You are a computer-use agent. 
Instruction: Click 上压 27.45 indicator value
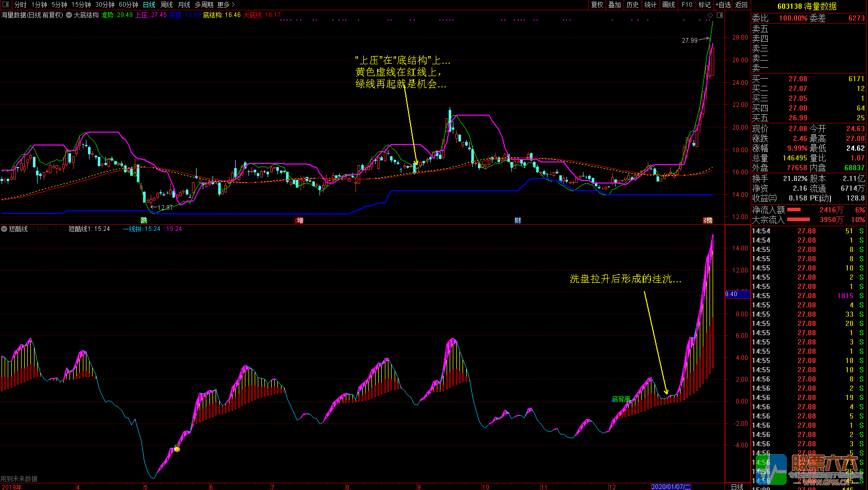(151, 15)
